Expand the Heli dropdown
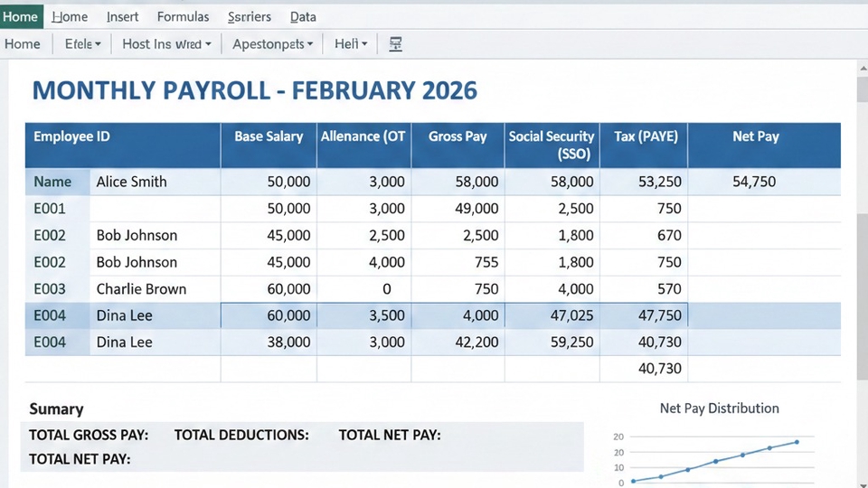868x488 pixels. click(x=351, y=43)
